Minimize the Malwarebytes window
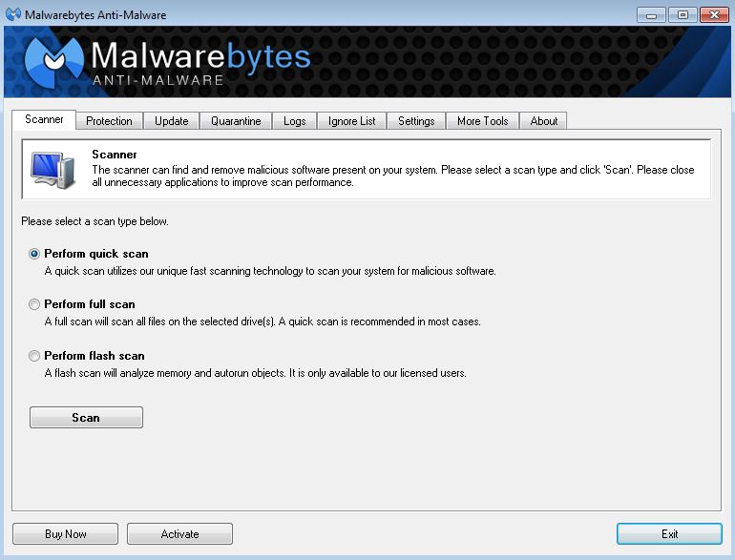This screenshot has height=560, width=735. [x=651, y=15]
